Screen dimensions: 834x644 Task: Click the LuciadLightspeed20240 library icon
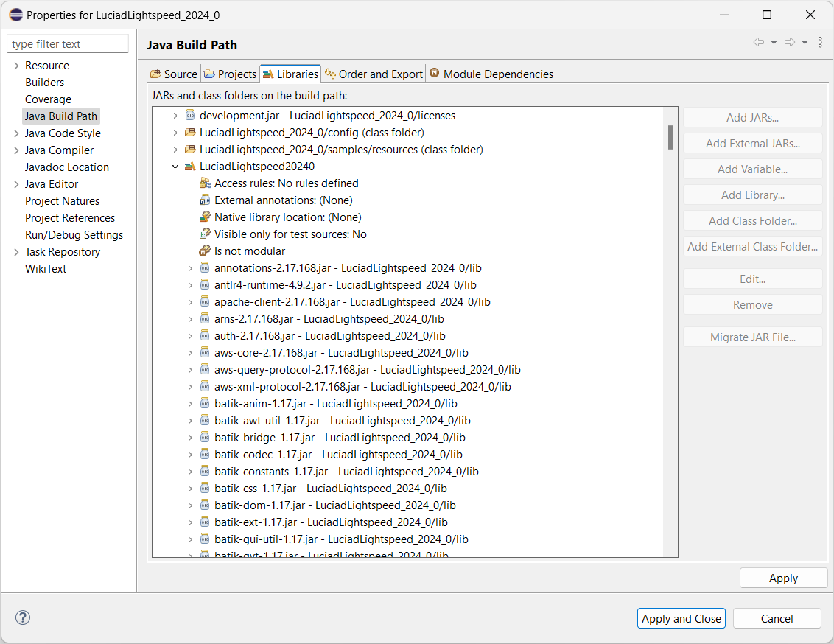[x=190, y=167]
